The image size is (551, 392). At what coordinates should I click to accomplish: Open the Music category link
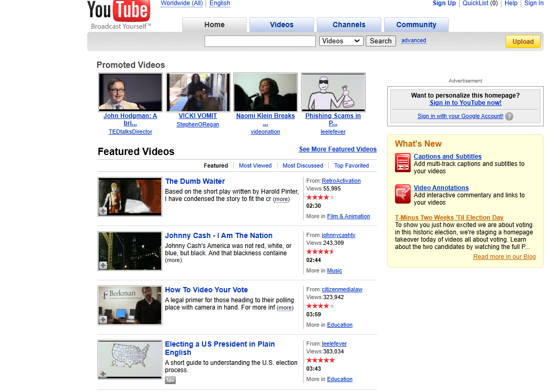pos(334,271)
